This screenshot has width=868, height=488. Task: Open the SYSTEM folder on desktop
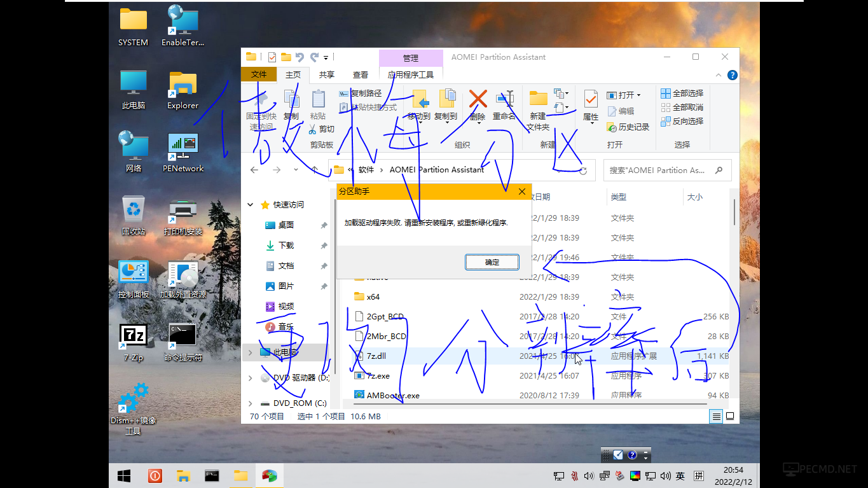coord(134,27)
